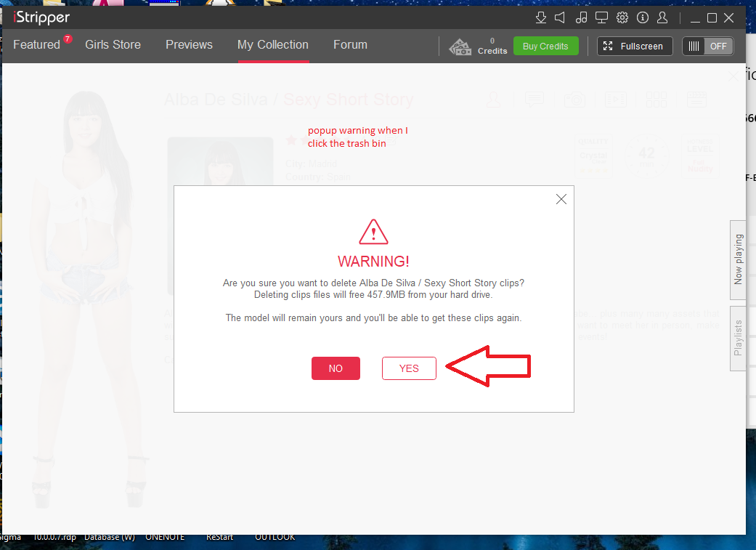756x550 pixels.
Task: Click the info circle icon
Action: click(x=643, y=18)
